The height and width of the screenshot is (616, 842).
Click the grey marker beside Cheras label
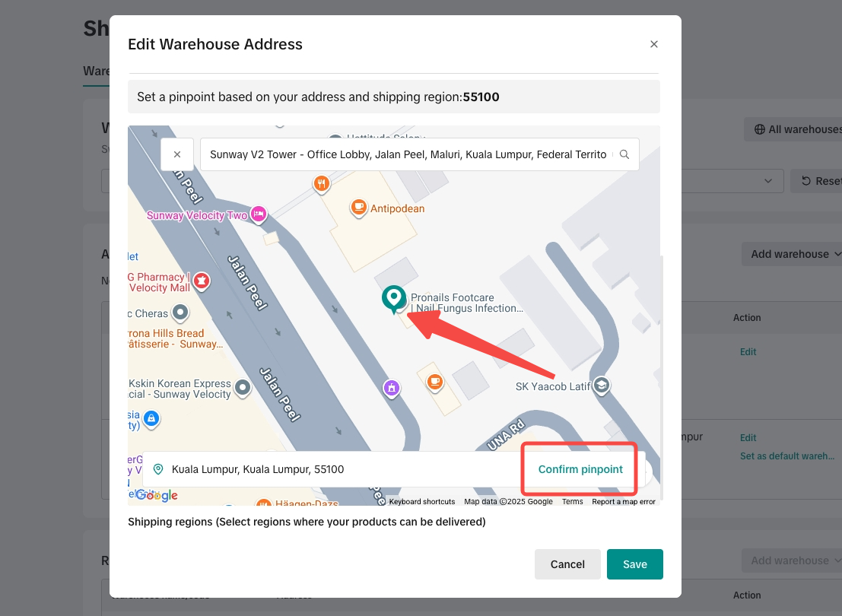(180, 313)
